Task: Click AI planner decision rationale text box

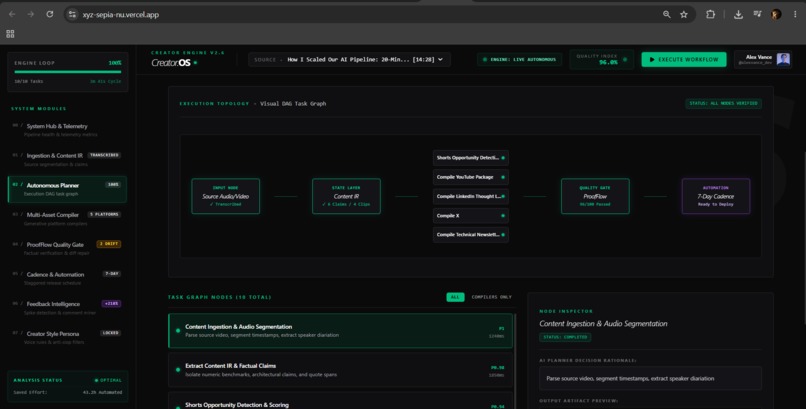Action: [650, 379]
